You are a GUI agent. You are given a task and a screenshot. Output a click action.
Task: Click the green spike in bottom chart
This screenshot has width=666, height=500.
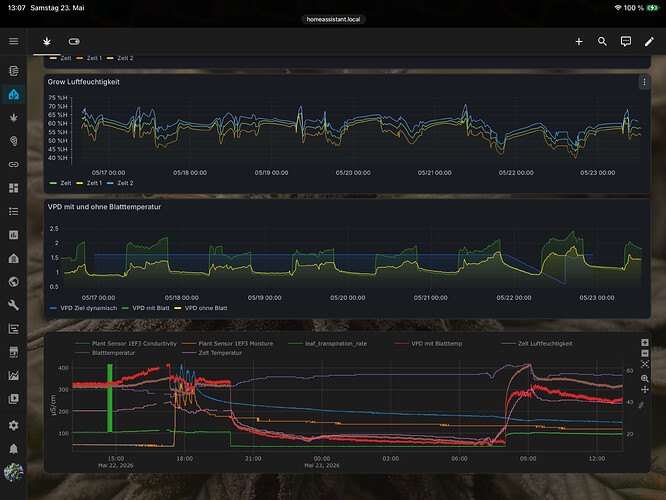(110, 398)
